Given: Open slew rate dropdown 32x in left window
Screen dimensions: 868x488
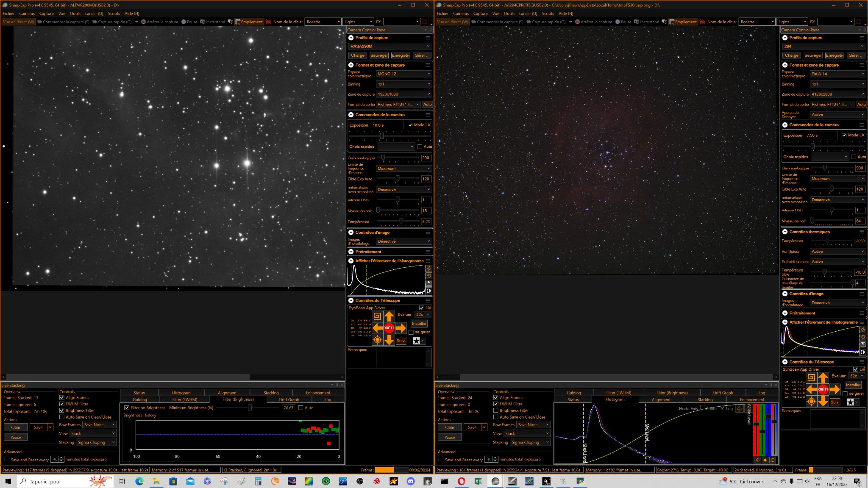Looking at the screenshot, I should click(x=423, y=315).
